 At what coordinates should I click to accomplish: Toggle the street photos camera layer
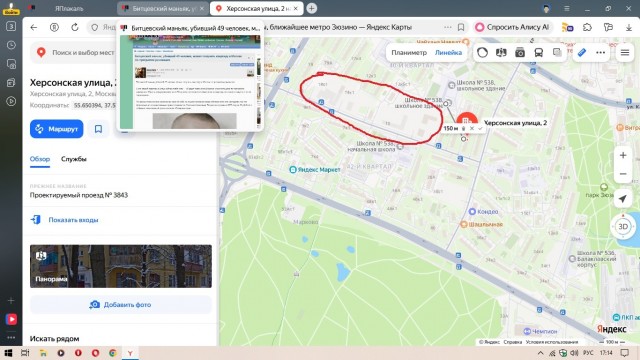click(x=520, y=53)
